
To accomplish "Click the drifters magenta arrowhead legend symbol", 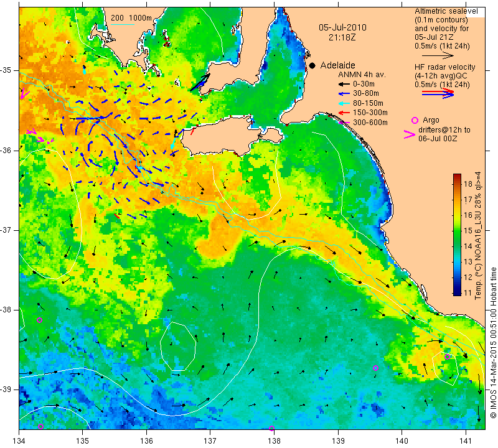I will coord(409,134).
